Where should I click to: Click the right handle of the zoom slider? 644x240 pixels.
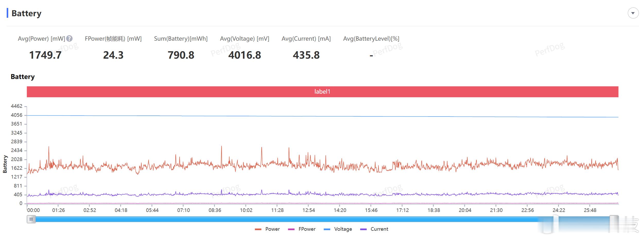[x=614, y=219]
